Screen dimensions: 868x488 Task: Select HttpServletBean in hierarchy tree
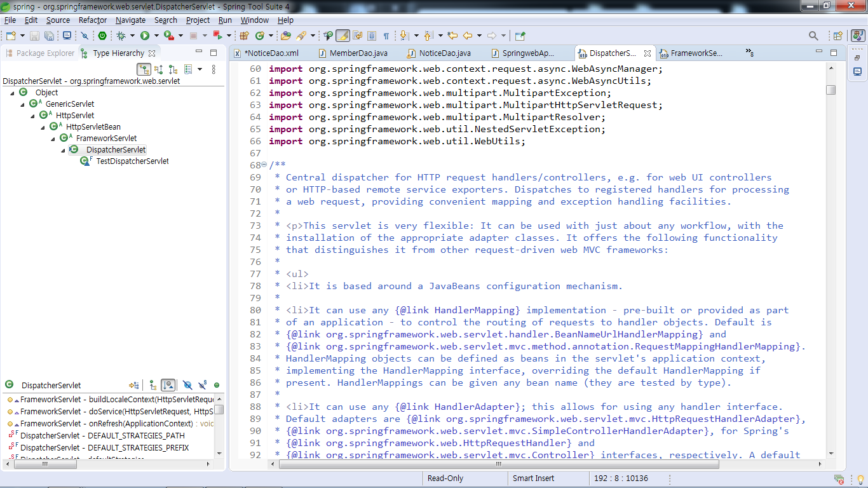[93, 127]
